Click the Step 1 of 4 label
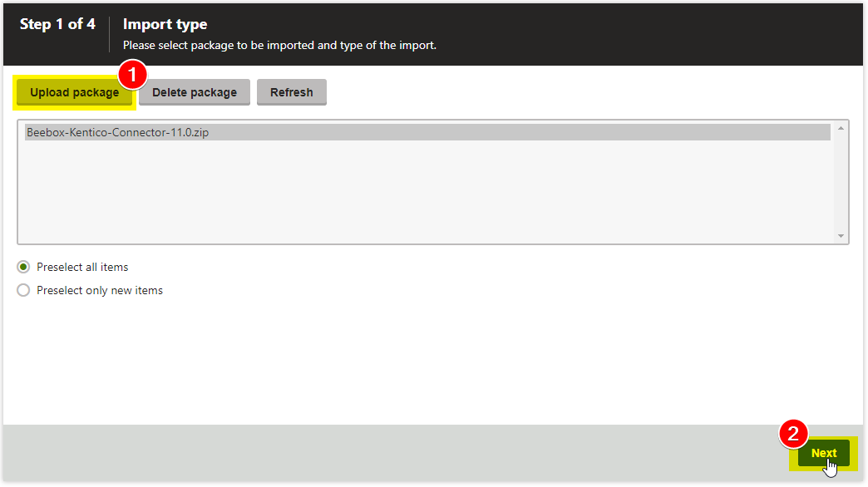868x487 pixels. (x=57, y=24)
